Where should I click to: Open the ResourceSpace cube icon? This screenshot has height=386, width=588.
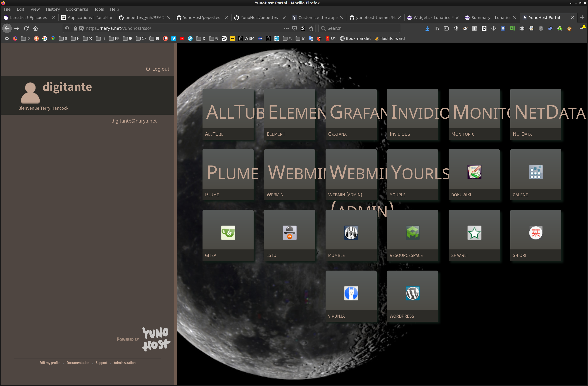click(412, 232)
